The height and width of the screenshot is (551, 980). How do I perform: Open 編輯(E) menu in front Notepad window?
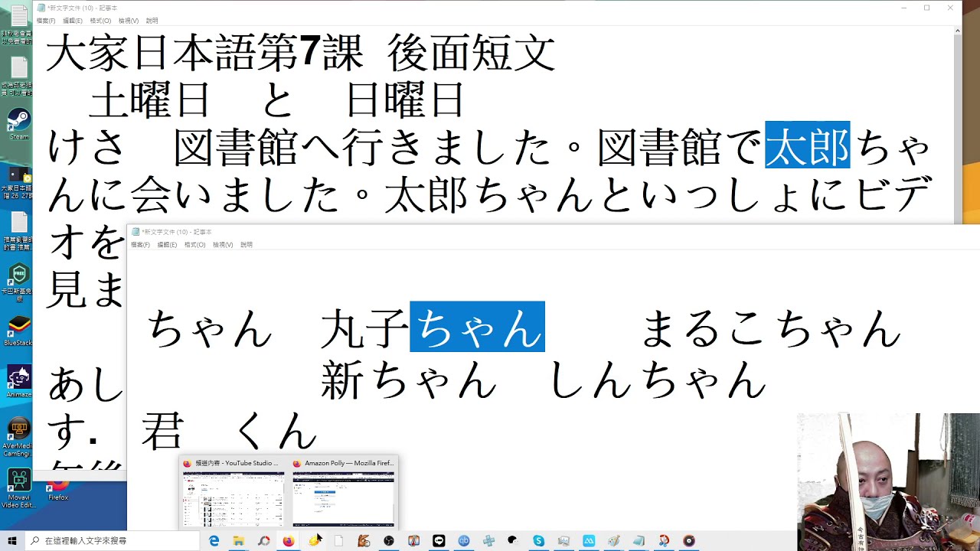pos(167,245)
